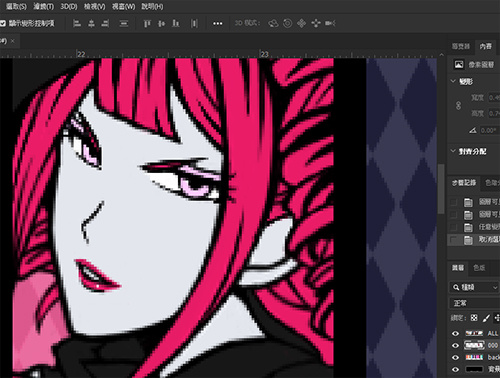Close the open document tab
This screenshot has width=500, height=378.
coord(13,41)
